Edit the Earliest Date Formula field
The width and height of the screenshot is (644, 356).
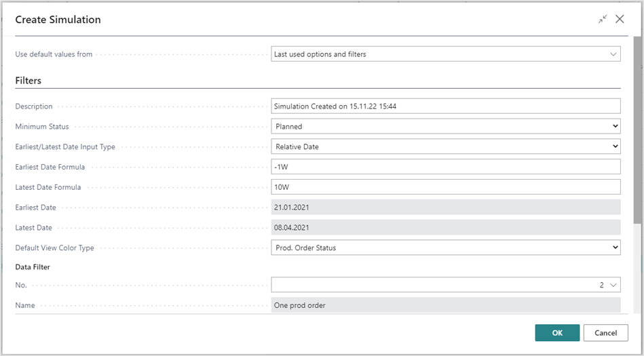pos(446,166)
